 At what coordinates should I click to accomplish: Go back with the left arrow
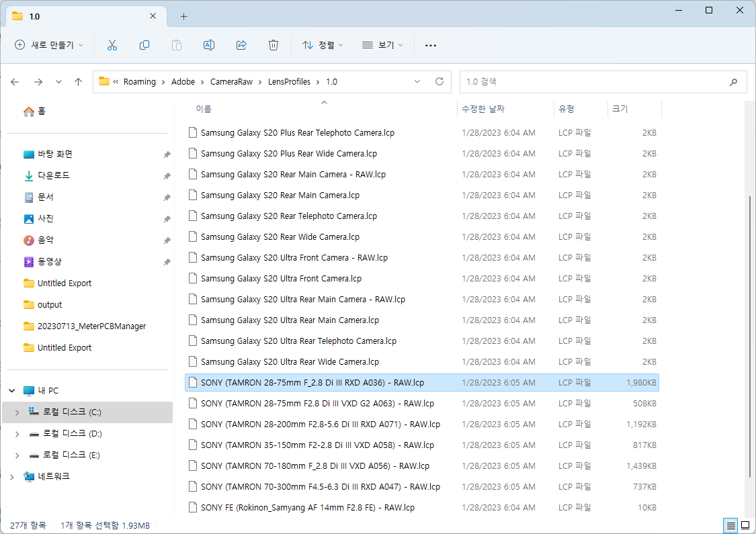pos(15,82)
